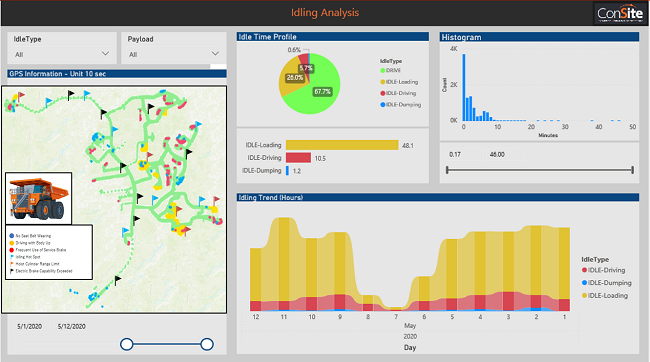Click the 'Histogram' panel header
Image resolution: width=650 pixels, height=362 pixels.
pyautogui.click(x=539, y=37)
